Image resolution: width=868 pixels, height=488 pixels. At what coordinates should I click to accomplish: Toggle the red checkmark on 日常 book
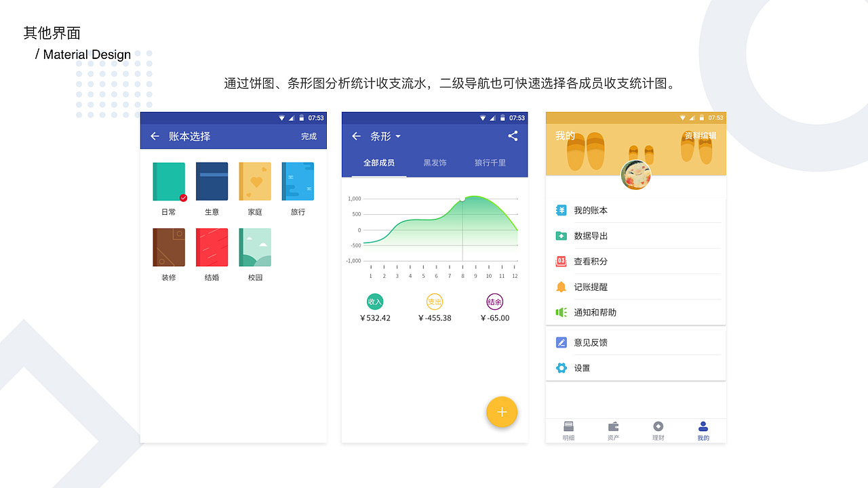click(x=183, y=198)
